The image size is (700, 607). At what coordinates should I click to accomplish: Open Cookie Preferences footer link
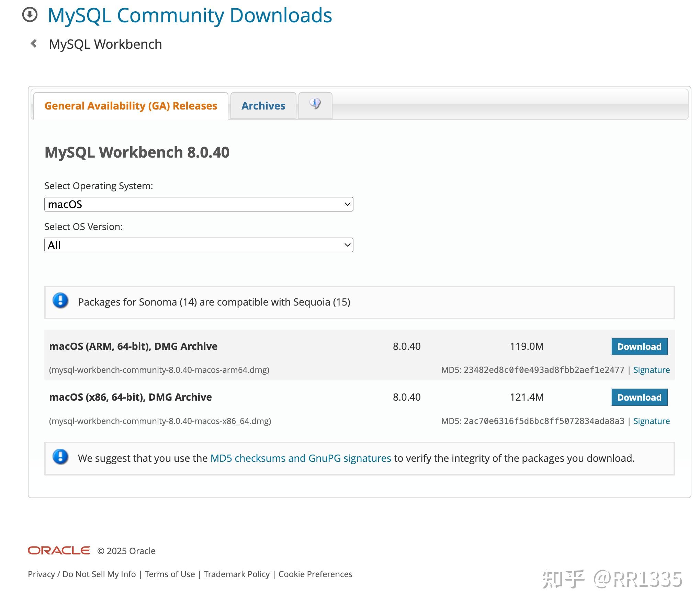[315, 574]
